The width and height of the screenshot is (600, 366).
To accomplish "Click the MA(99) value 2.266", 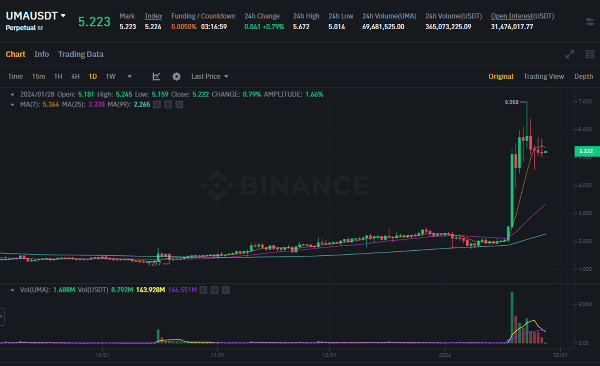I will tap(142, 105).
